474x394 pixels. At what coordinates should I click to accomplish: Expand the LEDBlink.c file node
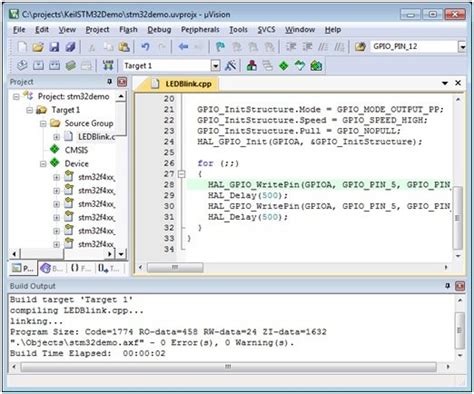[56, 137]
